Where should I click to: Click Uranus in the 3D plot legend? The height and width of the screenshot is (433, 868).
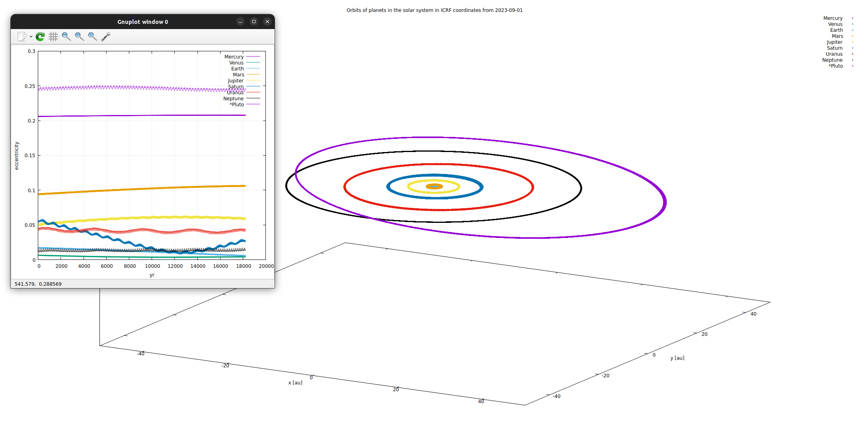point(834,54)
